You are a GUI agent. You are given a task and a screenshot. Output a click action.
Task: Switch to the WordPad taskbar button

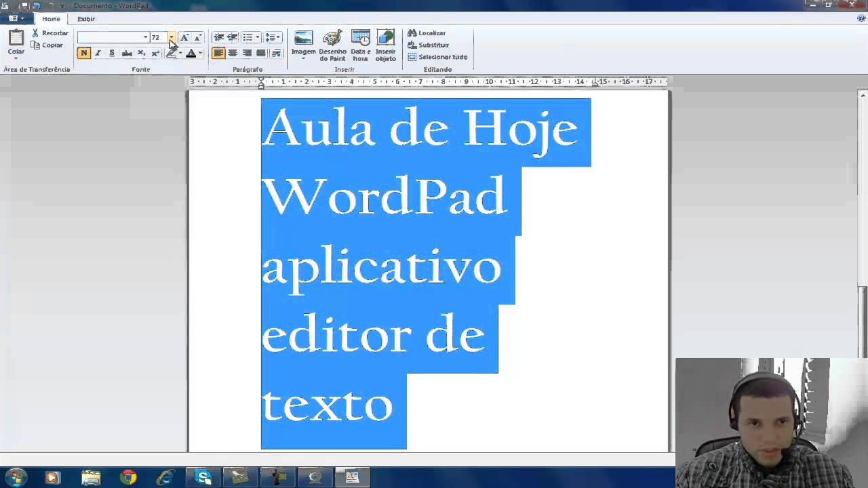tap(352, 477)
